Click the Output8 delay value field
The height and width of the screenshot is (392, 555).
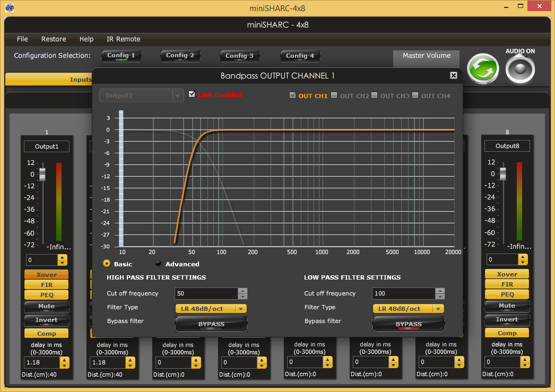point(502,362)
